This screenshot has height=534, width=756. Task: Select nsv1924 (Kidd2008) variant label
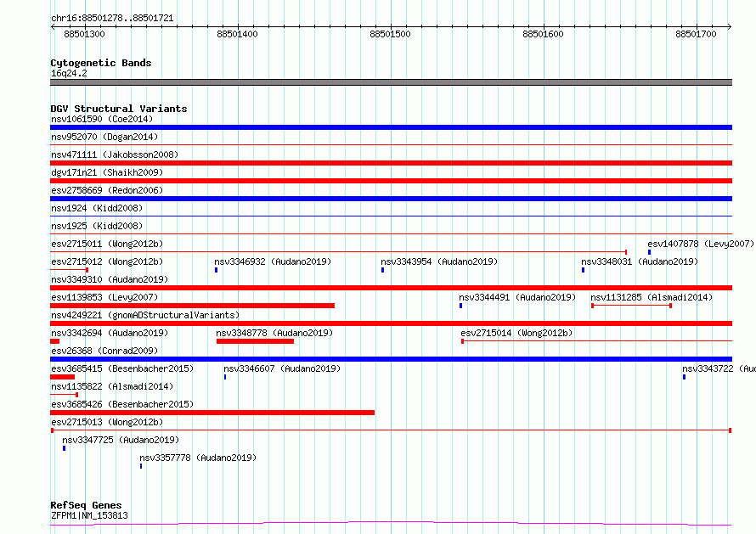tap(97, 208)
